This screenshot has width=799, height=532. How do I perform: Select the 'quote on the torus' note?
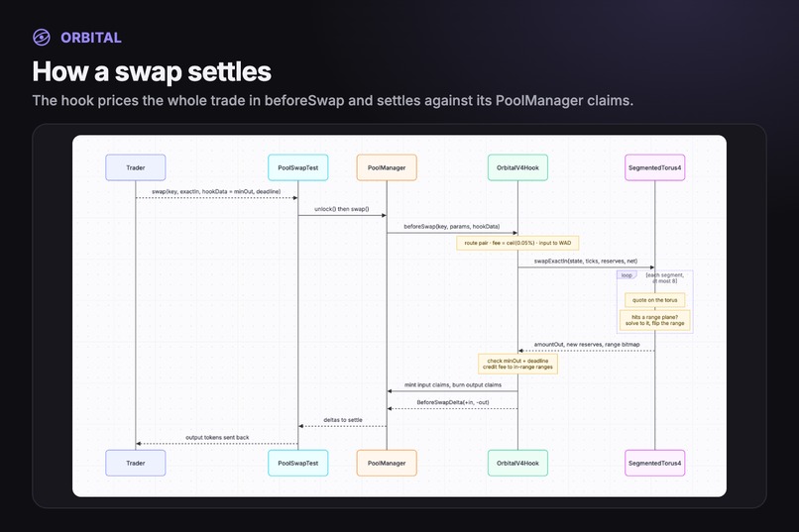655,300
